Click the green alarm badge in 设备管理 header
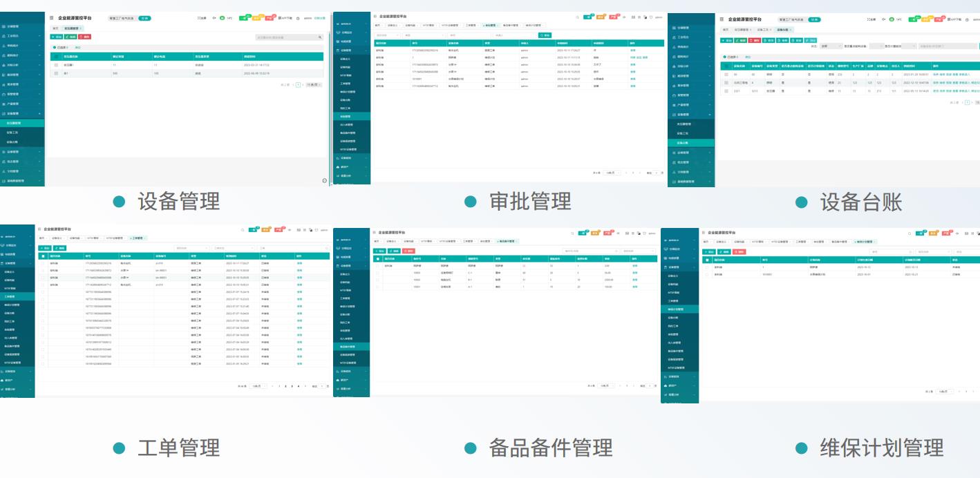 click(x=244, y=18)
